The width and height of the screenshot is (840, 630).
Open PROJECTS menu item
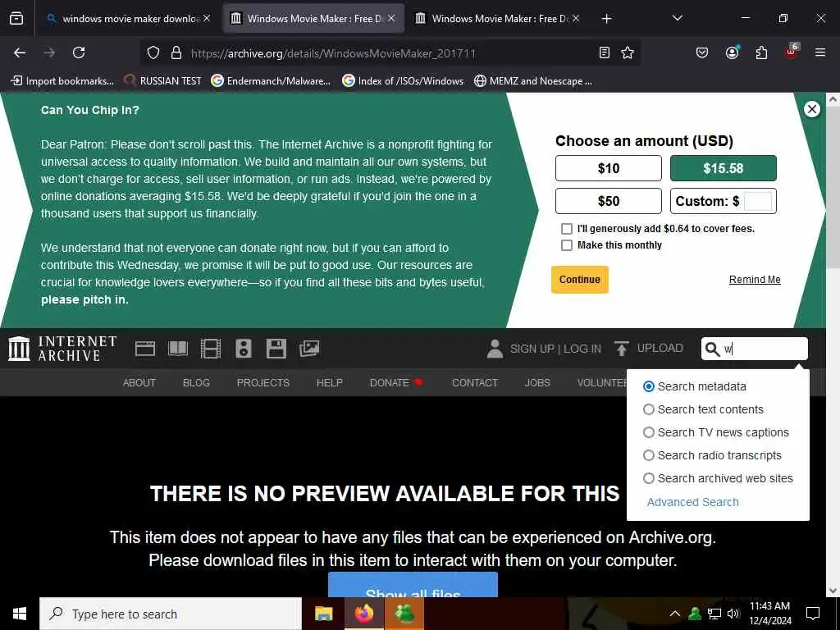263,383
